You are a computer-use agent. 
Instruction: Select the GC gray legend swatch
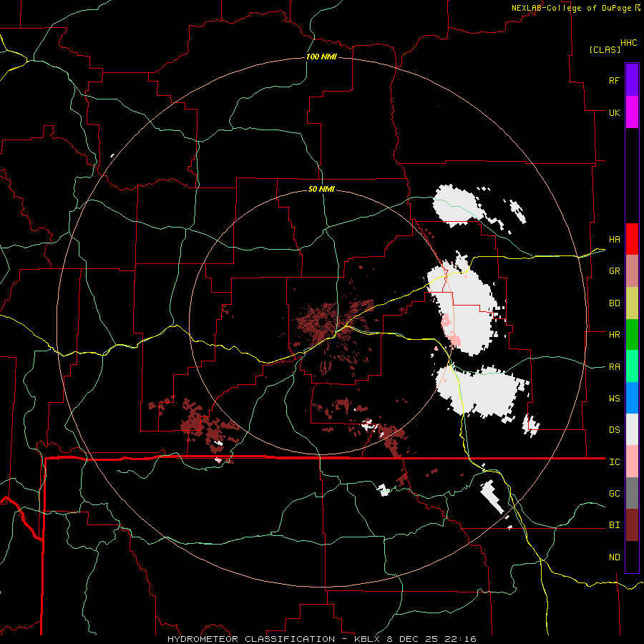tap(632, 493)
